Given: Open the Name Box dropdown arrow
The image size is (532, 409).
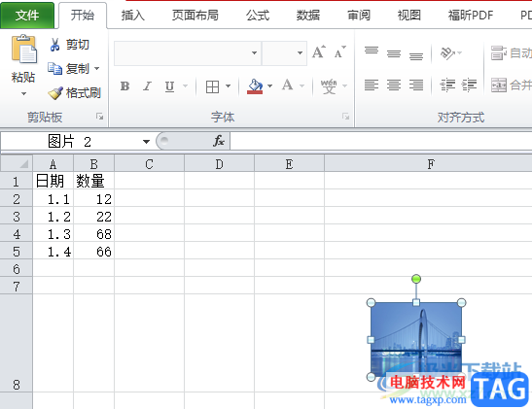Looking at the screenshot, I should 146,141.
